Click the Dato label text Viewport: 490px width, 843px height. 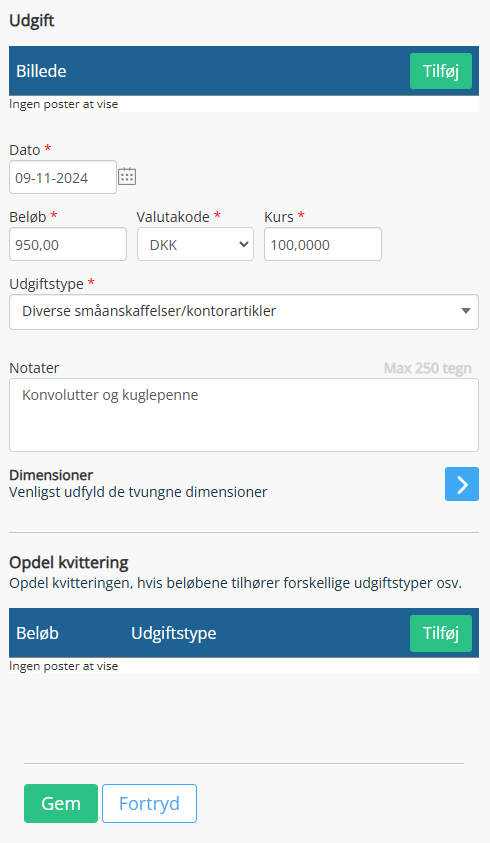tap(25, 150)
